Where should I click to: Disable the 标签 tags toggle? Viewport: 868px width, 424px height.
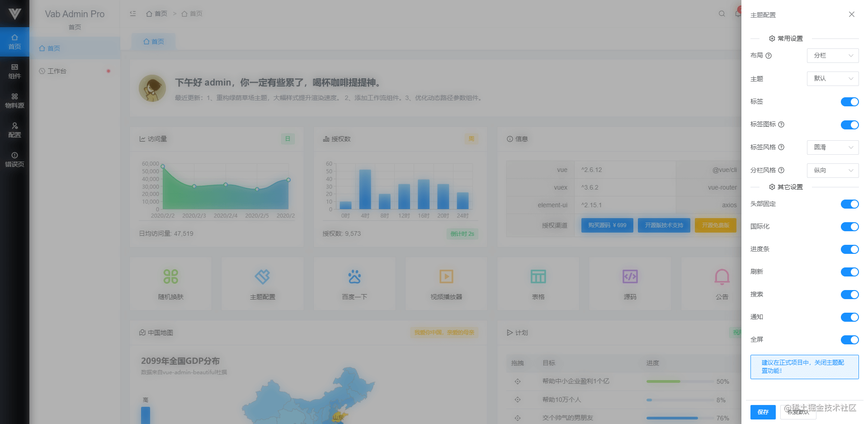pos(850,101)
